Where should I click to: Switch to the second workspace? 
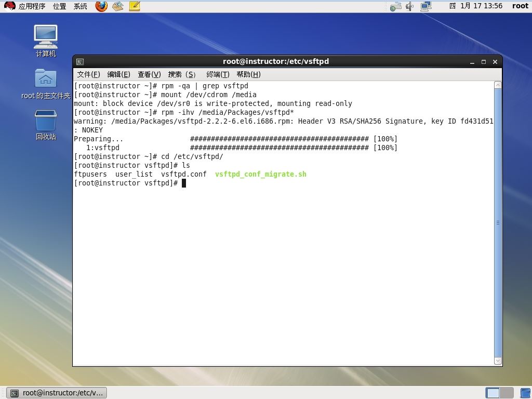coord(506,393)
